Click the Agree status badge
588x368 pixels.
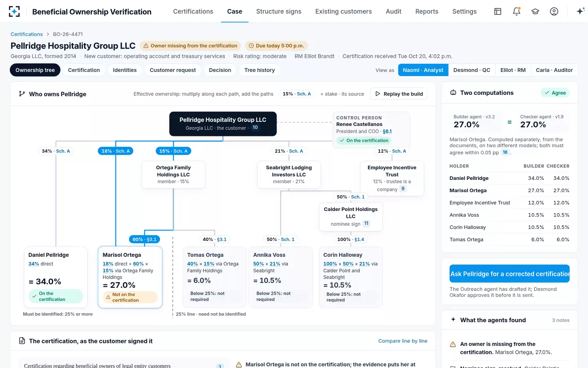[x=555, y=93]
